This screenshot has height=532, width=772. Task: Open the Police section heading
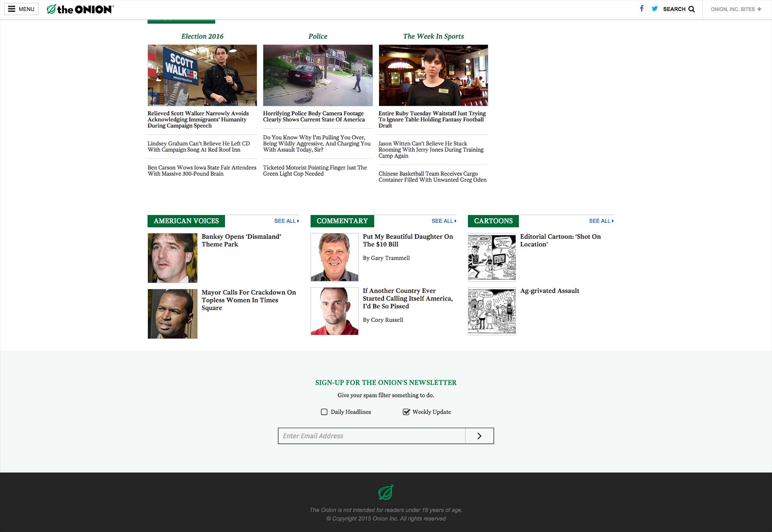(x=318, y=37)
